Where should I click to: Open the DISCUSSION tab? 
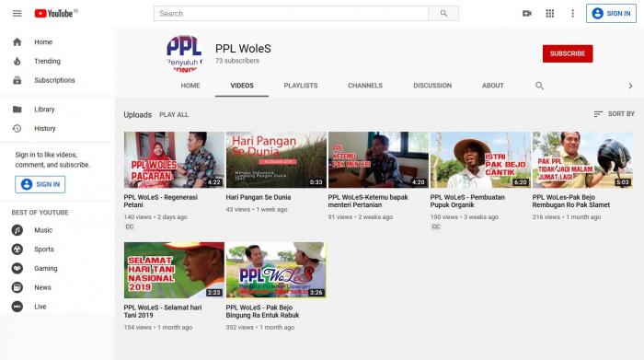432,86
